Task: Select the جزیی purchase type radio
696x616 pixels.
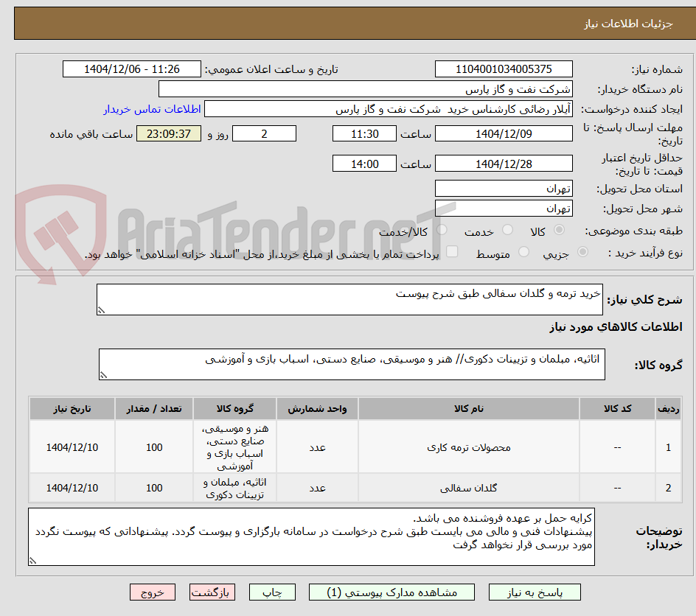Action: (x=582, y=252)
